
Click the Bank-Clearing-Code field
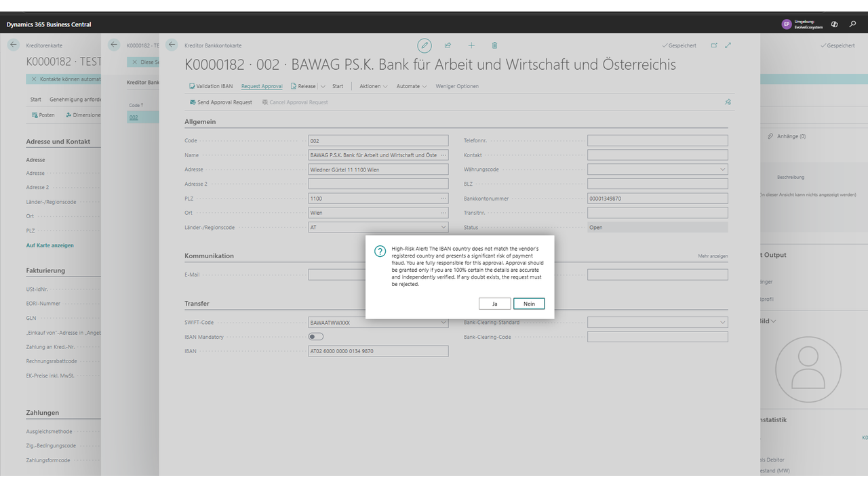tap(658, 337)
